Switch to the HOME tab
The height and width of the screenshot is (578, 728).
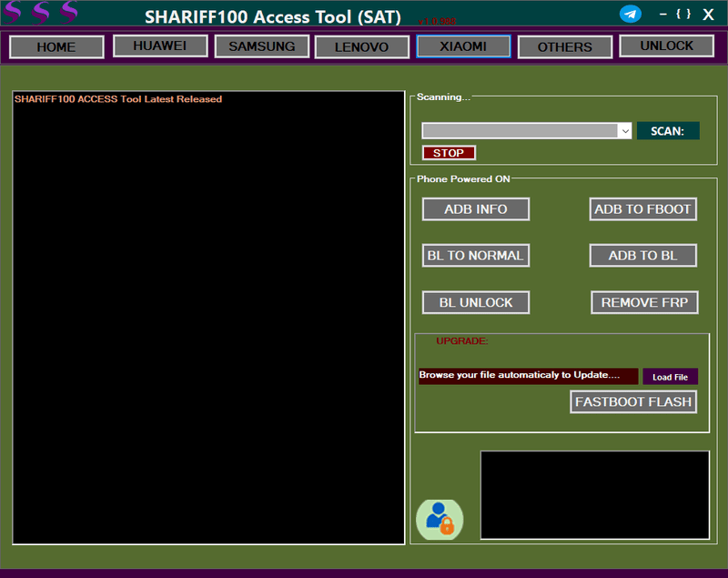coord(56,46)
